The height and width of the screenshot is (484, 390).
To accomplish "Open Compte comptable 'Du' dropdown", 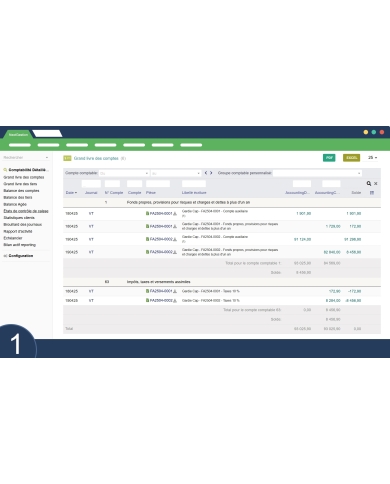I will pos(124,173).
